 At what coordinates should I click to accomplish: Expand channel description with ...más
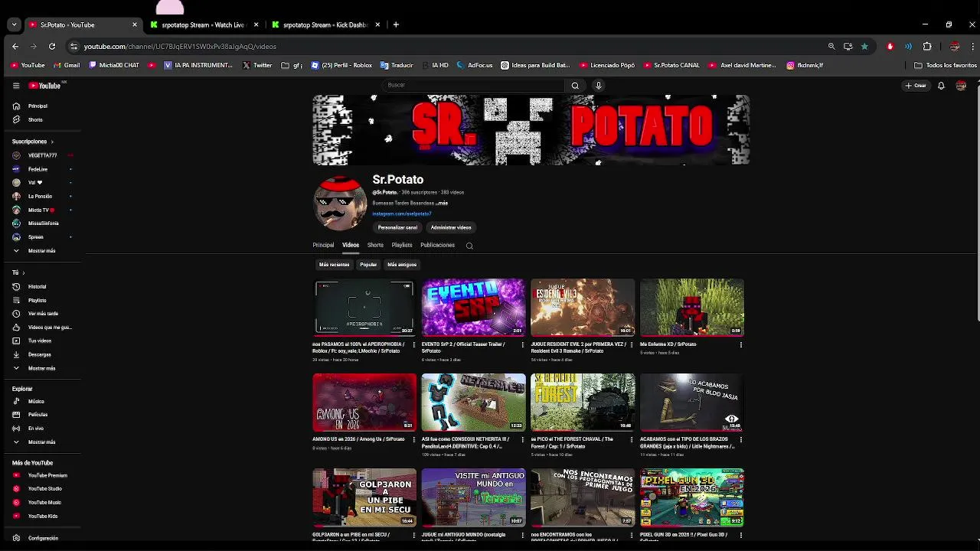[442, 204]
